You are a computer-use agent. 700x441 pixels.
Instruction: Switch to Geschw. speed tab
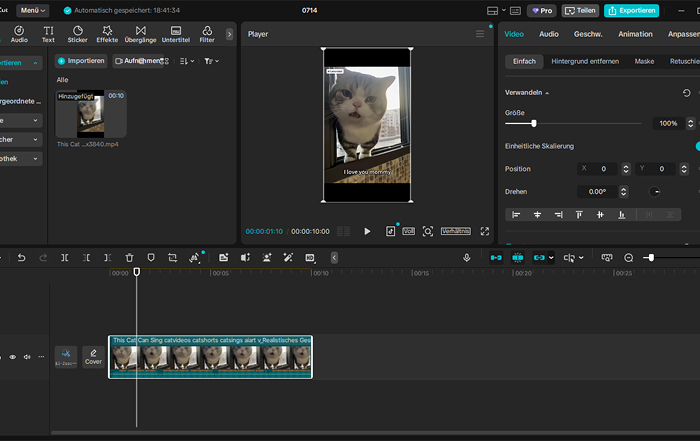[588, 34]
